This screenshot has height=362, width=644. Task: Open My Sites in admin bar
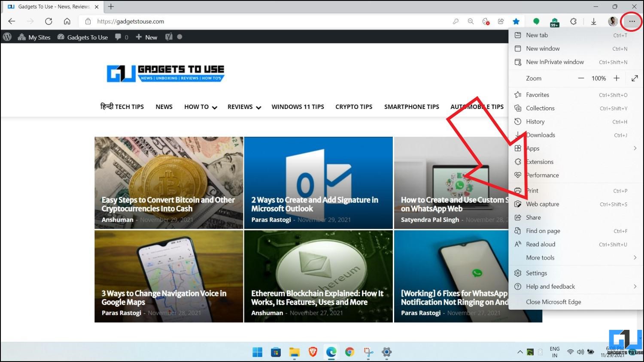[34, 37]
